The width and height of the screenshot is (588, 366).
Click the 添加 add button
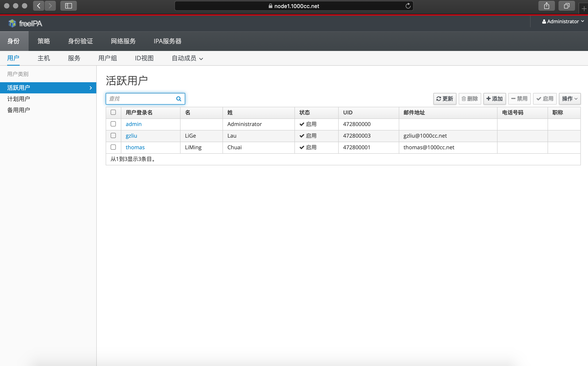494,99
